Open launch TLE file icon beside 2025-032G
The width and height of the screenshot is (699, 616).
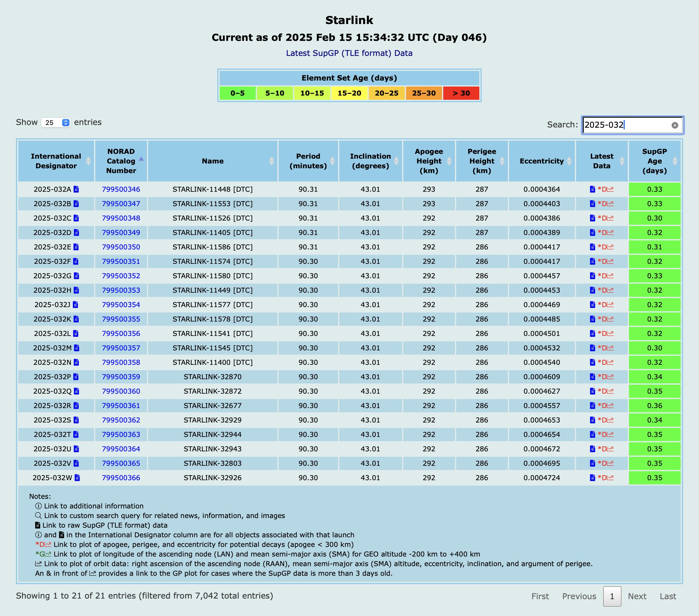(x=77, y=276)
